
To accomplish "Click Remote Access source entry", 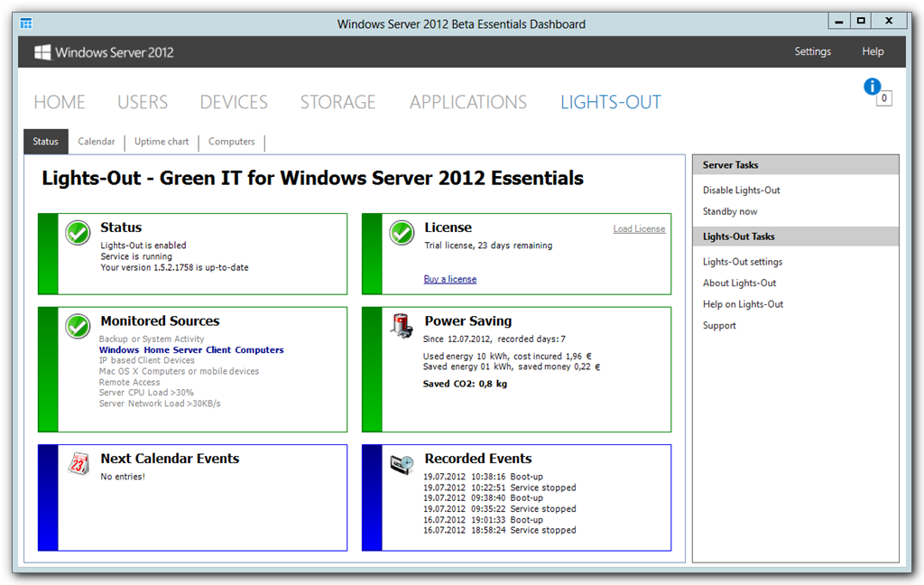I will point(130,382).
